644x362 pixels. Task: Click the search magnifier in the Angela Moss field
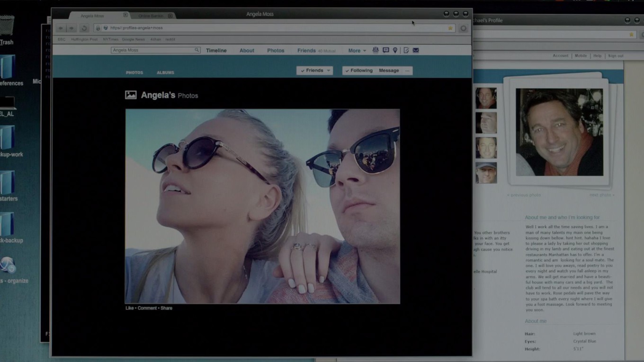tap(197, 50)
